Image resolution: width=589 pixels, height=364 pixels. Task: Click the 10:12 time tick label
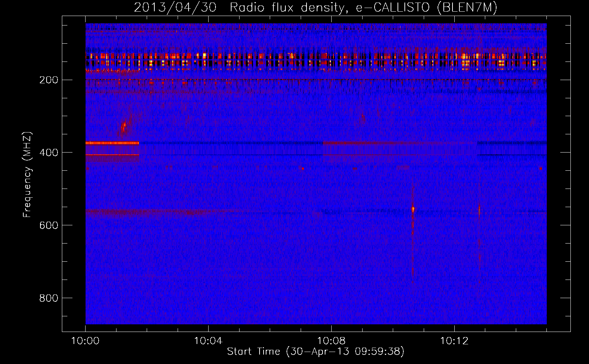tap(454, 341)
